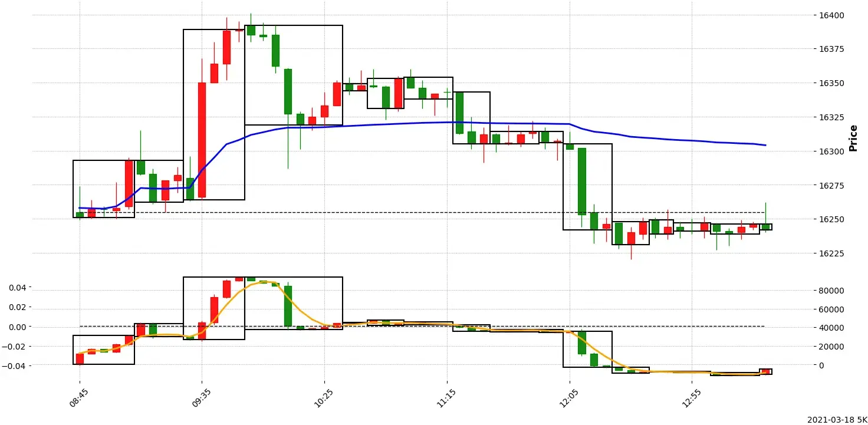Select the 16350 price tick label
The width and height of the screenshot is (868, 425).
click(x=832, y=83)
